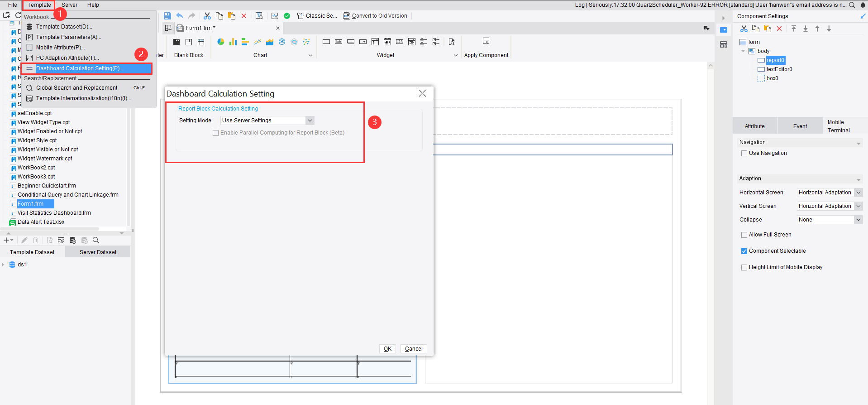The height and width of the screenshot is (405, 868).
Task: Confirm the dialog with OK
Action: click(x=387, y=349)
